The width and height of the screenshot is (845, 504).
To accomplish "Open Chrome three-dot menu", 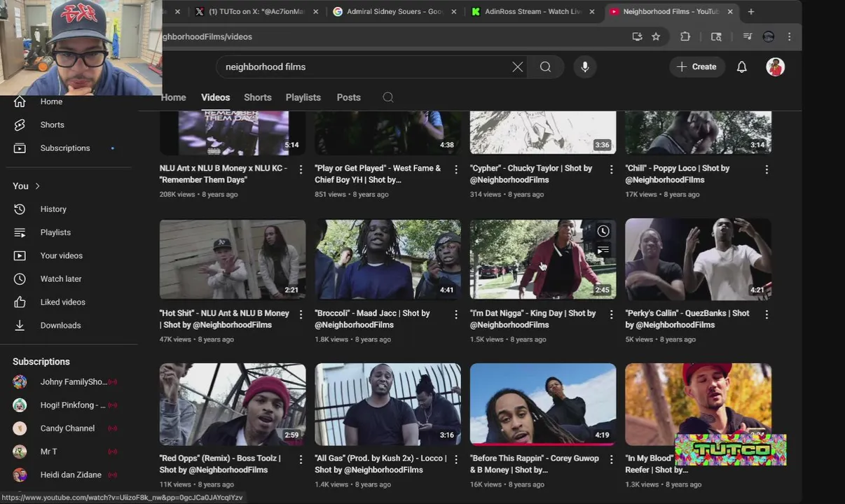I will [789, 36].
